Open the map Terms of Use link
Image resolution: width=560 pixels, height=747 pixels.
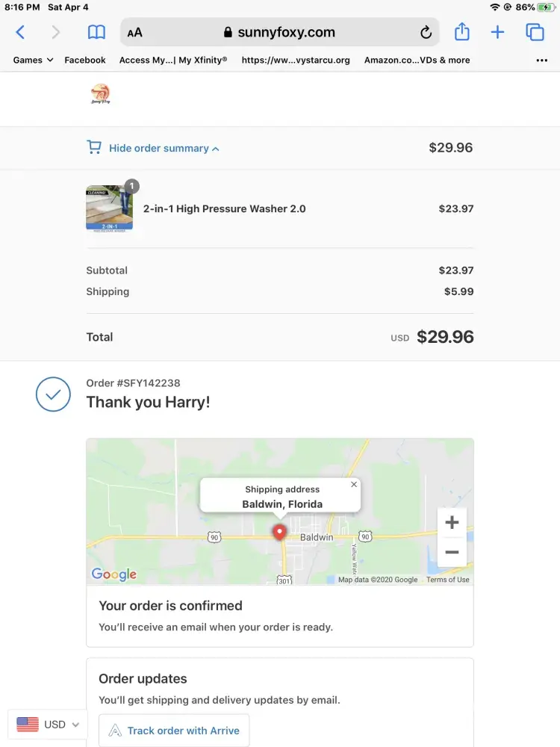coord(448,580)
